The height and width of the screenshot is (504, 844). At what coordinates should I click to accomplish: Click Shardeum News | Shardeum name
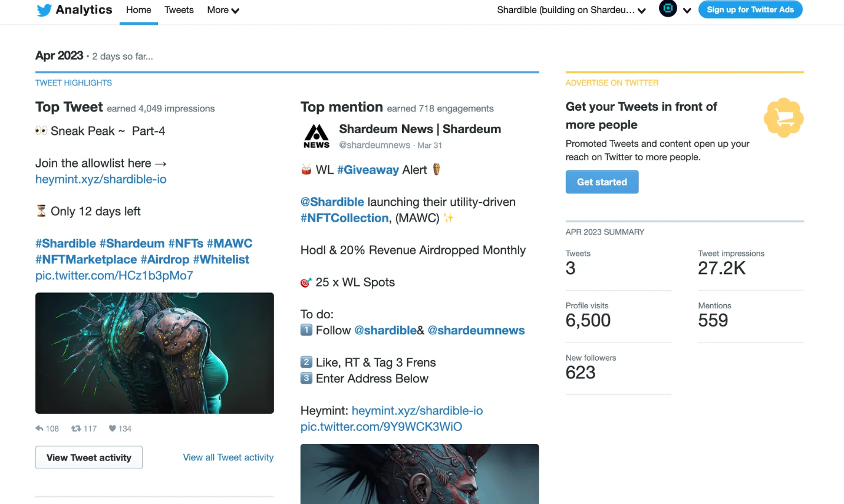click(x=420, y=129)
